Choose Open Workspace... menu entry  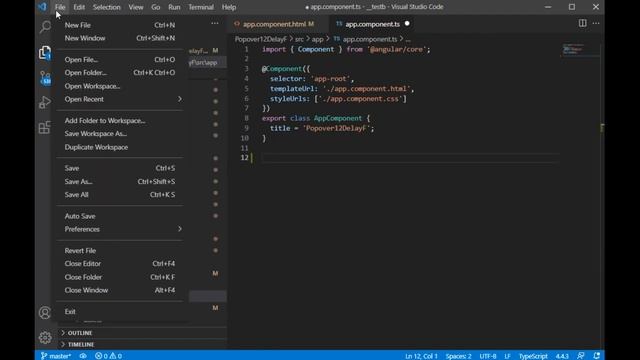pyautogui.click(x=120, y=86)
